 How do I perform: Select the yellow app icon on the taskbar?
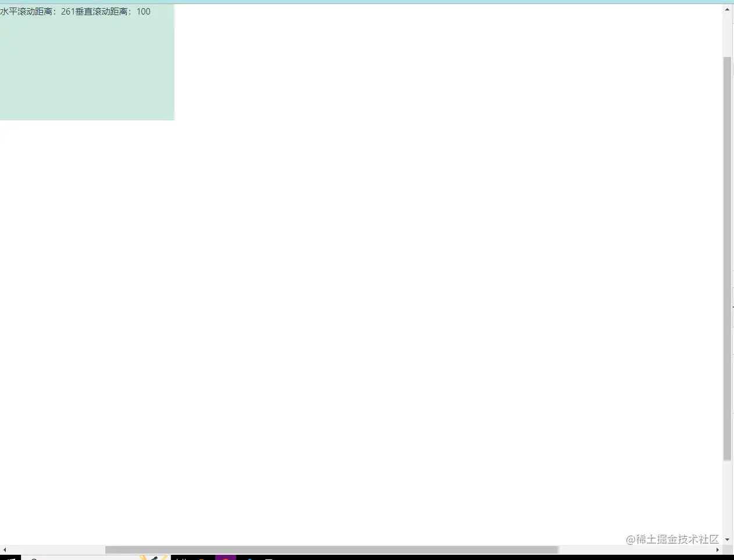pyautogui.click(x=201, y=557)
